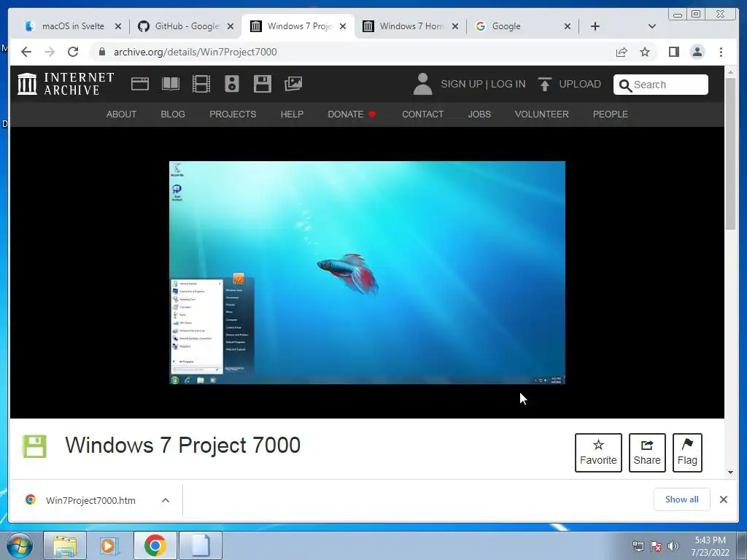747x560 pixels.
Task: Switch to the GitHub - Google tab
Action: pyautogui.click(x=186, y=26)
